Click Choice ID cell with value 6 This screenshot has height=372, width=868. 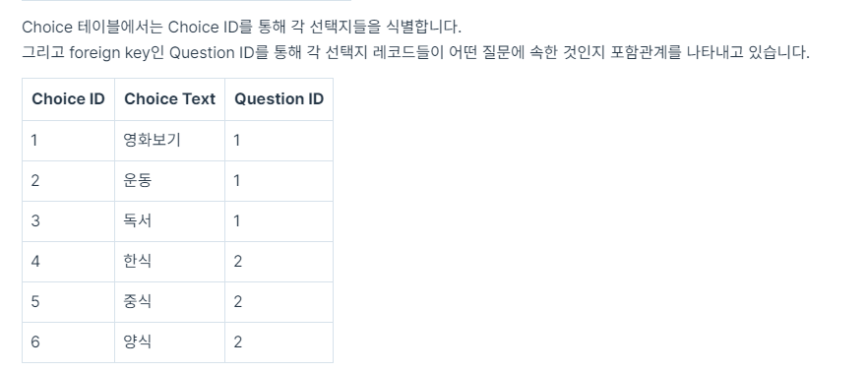click(x=68, y=342)
